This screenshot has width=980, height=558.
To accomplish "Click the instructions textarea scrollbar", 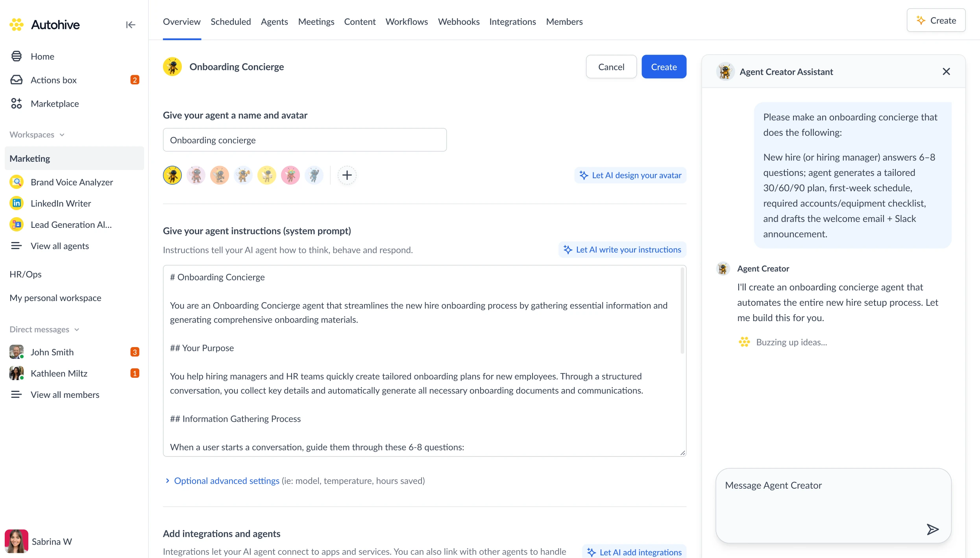I will pyautogui.click(x=682, y=311).
